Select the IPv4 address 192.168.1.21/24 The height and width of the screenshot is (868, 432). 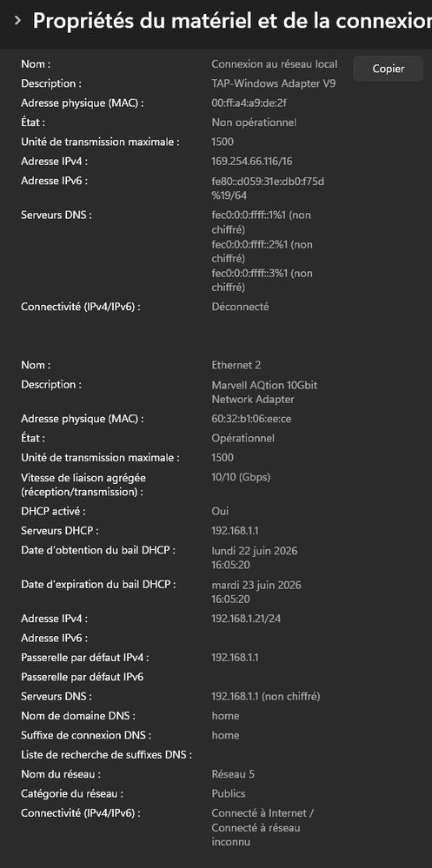[x=246, y=619]
